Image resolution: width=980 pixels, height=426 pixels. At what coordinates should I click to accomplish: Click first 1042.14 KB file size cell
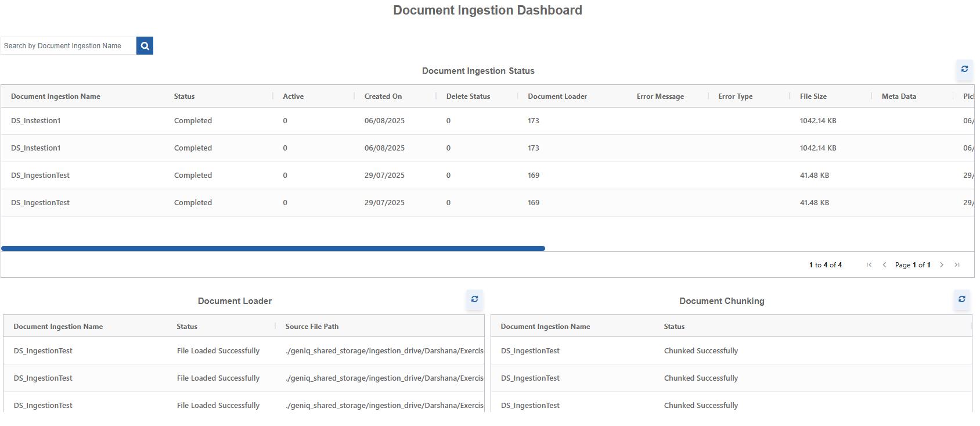point(818,121)
